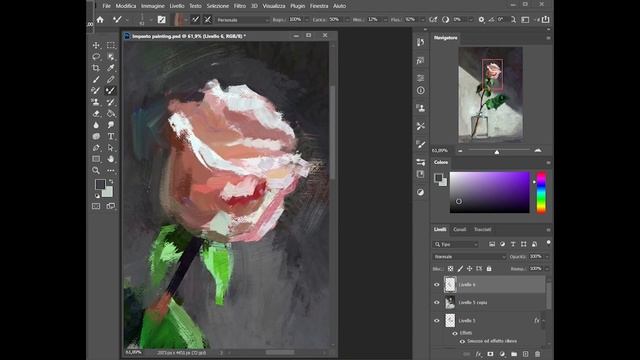Open the Share icon in options bar
The image size is (640, 360).
546,20
